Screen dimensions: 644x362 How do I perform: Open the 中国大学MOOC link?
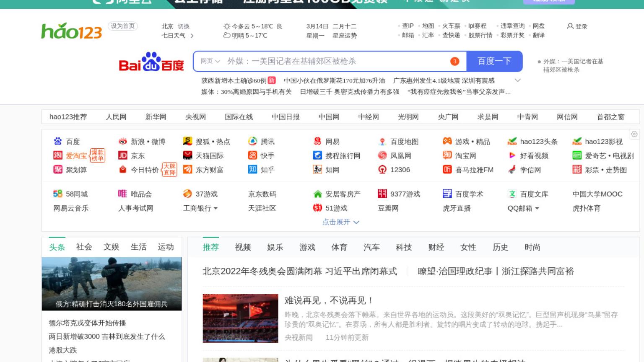click(x=597, y=194)
